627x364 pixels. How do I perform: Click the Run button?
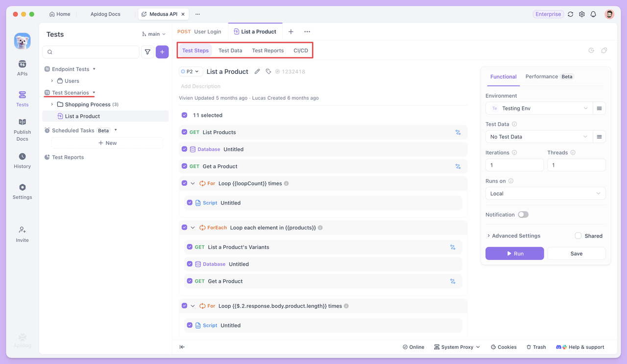[x=514, y=253]
